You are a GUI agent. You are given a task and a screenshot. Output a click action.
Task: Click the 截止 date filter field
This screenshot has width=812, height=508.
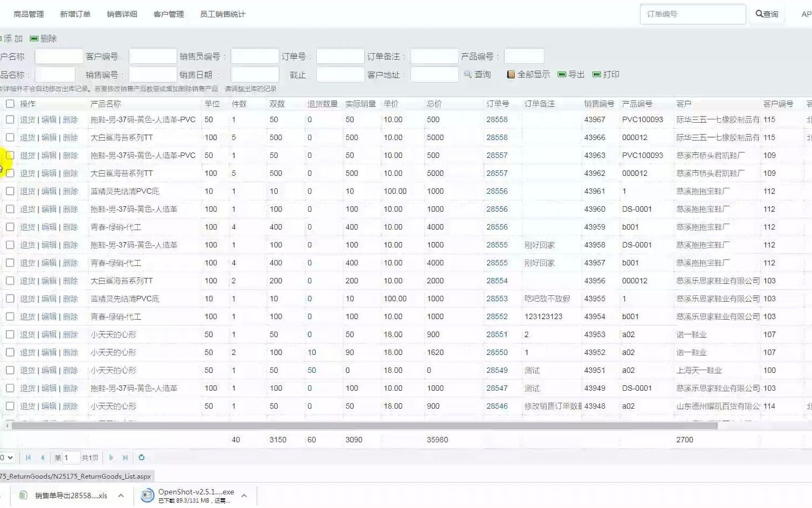(340, 74)
